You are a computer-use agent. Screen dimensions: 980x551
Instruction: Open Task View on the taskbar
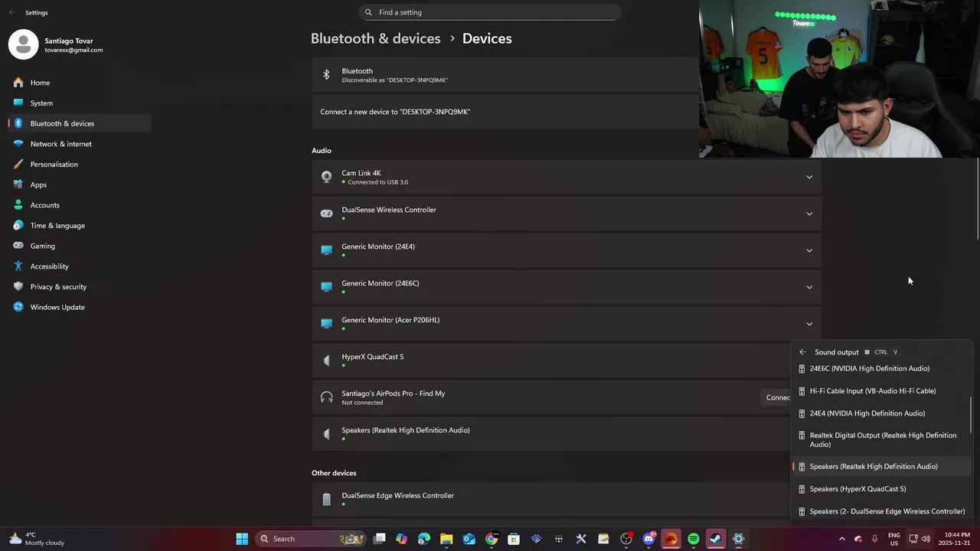pos(379,539)
